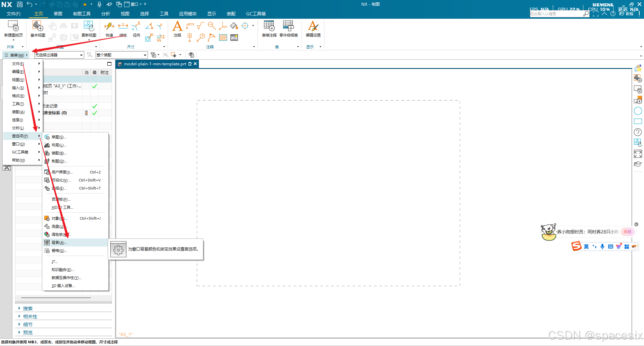The image size is (644, 346).
Task: Click the fullscreen expand icon in right sidebar
Action: [x=638, y=154]
